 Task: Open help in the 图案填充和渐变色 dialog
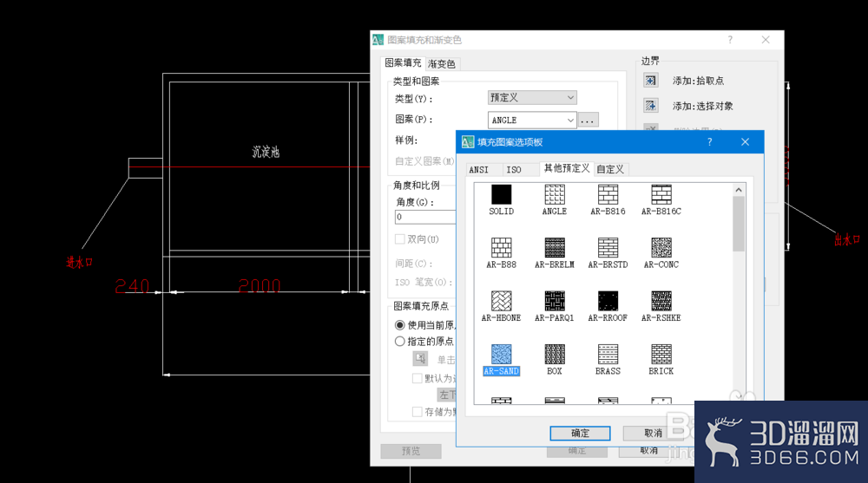(730, 40)
